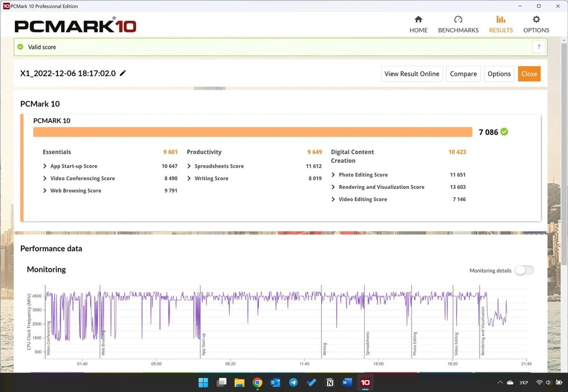Image resolution: width=568 pixels, height=392 pixels.
Task: Click the vertical scrollbar thumb
Action: [564, 154]
